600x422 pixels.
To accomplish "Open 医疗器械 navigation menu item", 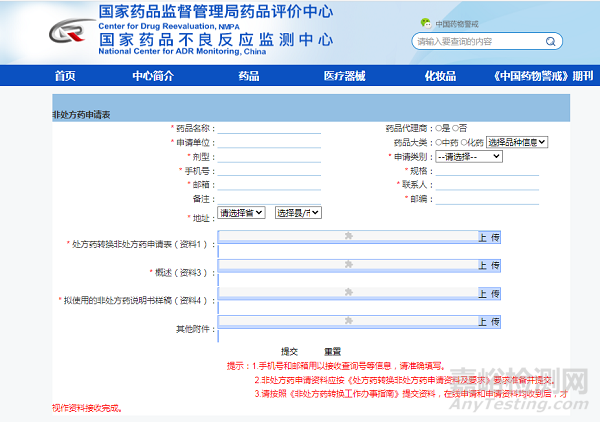I will [344, 76].
